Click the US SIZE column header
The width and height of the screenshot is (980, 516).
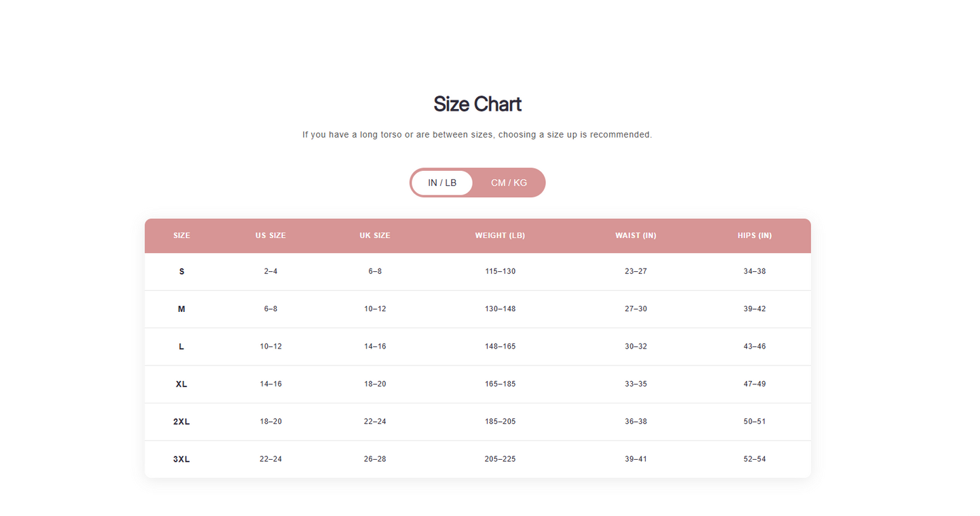coord(271,235)
